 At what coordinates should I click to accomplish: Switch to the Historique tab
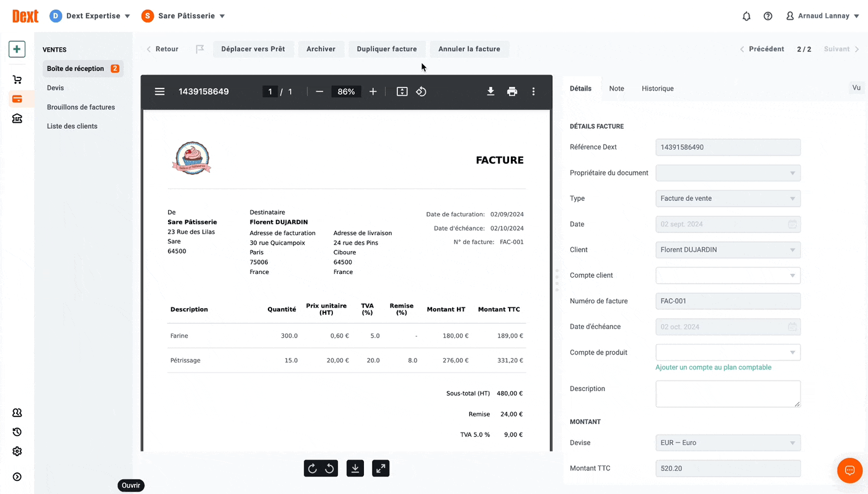[x=658, y=89]
